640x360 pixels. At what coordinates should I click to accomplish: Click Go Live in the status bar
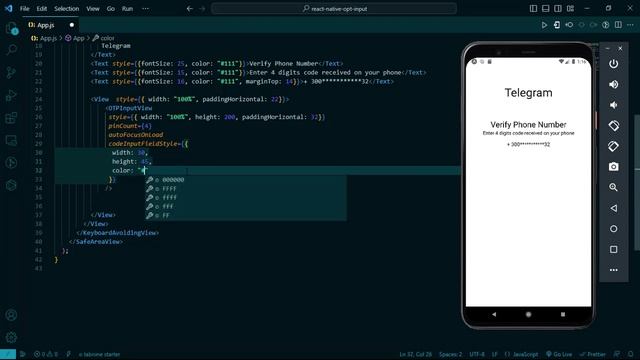pos(559,354)
